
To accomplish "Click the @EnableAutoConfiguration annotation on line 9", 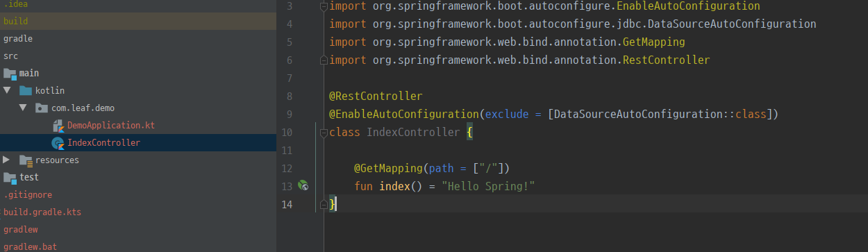I will 404,115.
